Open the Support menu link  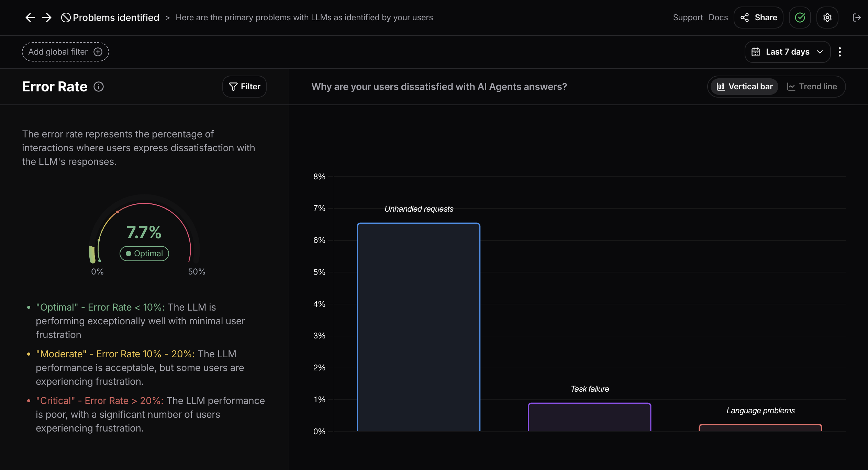coord(688,18)
